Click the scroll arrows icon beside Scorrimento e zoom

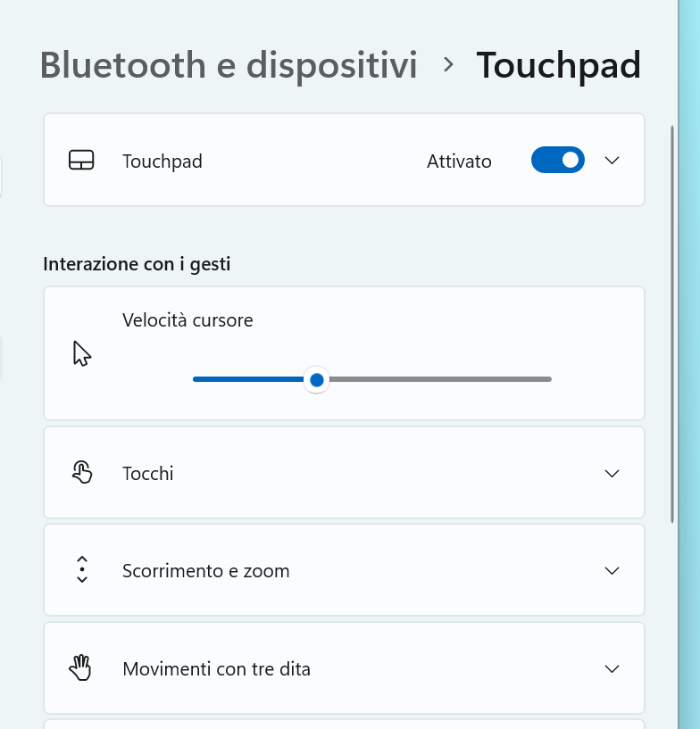[x=82, y=569]
